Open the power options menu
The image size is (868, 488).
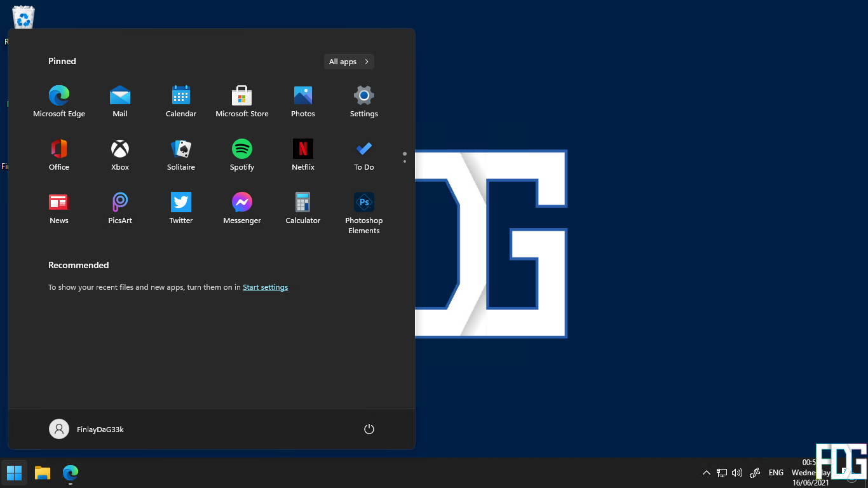point(369,430)
